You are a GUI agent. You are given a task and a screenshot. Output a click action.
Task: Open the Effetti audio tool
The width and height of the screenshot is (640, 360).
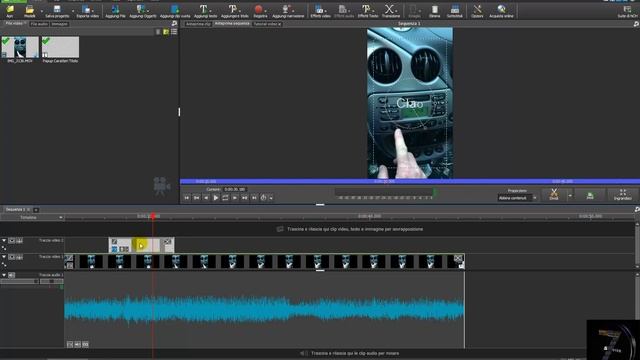point(344,11)
